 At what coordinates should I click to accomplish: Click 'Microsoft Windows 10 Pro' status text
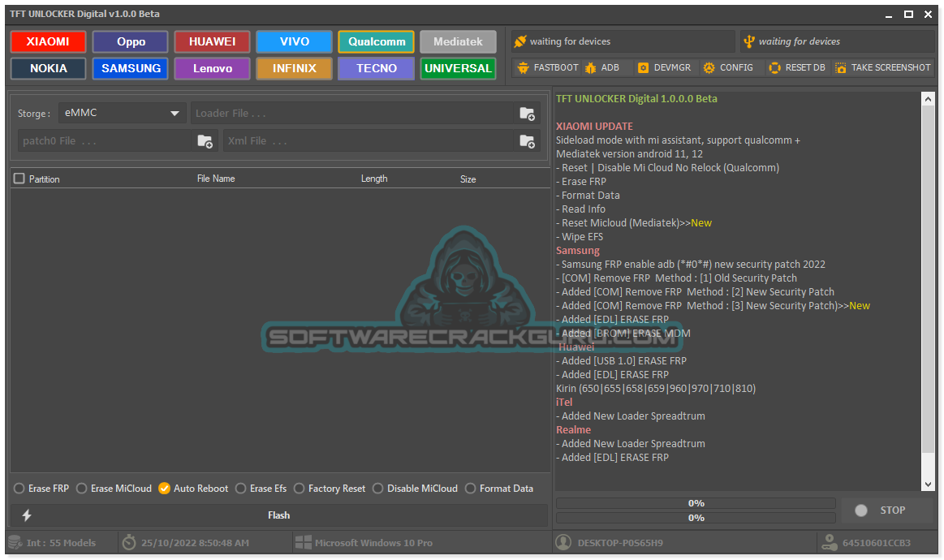coord(373,542)
